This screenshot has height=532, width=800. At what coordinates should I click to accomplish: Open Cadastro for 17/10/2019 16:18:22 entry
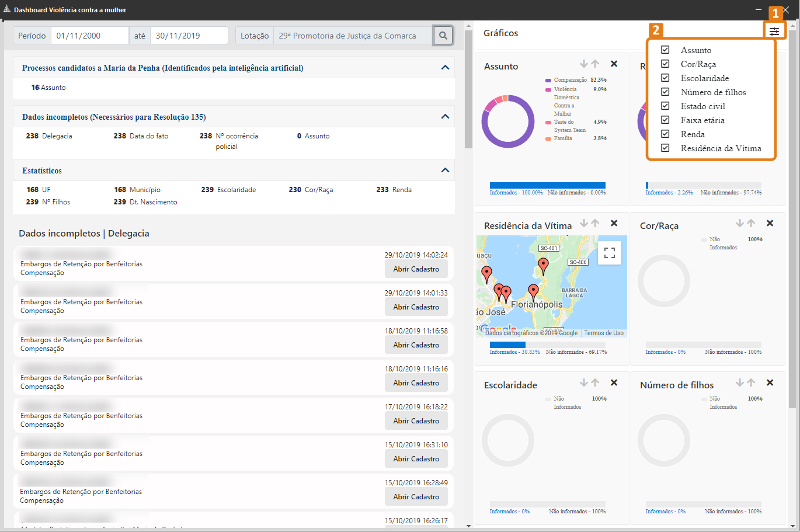point(416,421)
